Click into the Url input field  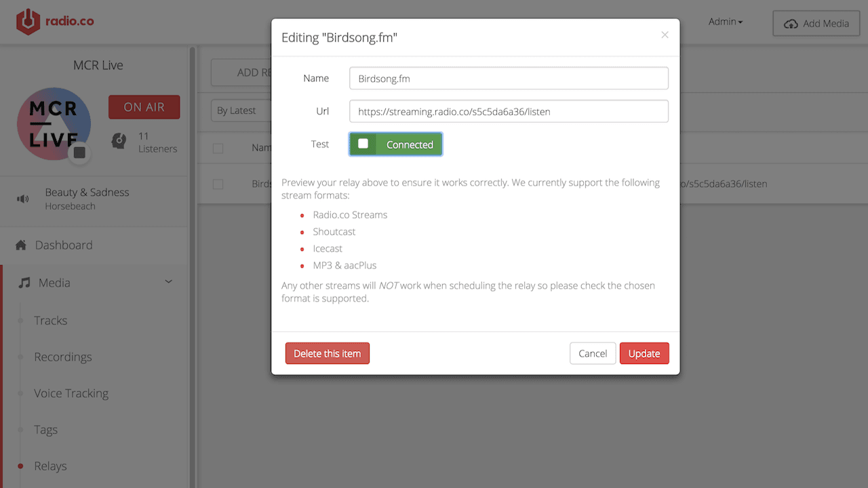(x=509, y=111)
